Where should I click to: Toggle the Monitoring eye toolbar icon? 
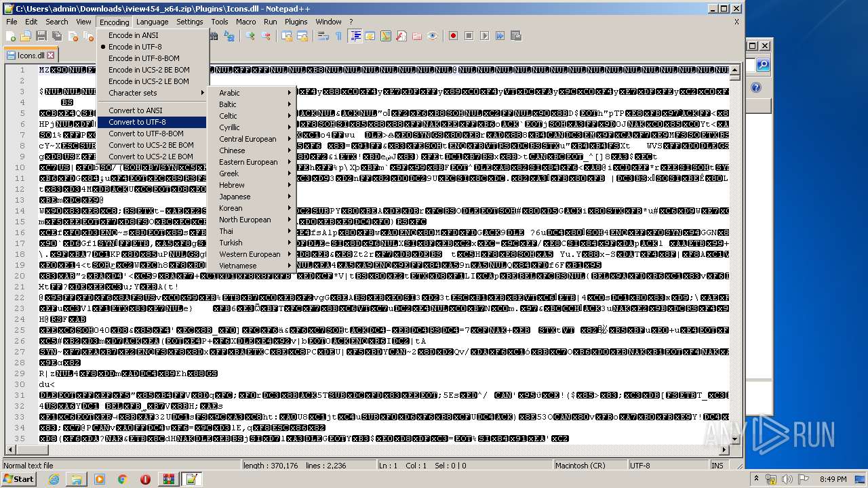pos(433,36)
